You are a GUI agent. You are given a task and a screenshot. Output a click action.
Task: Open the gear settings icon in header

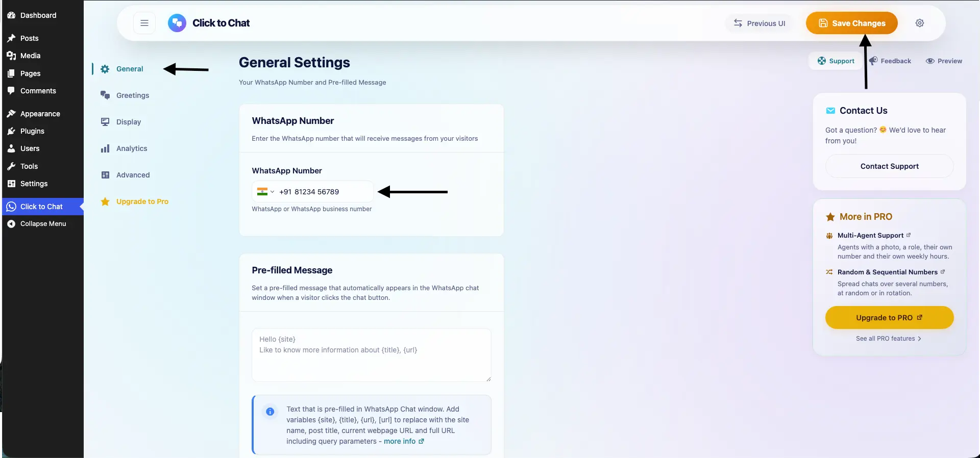tap(920, 23)
